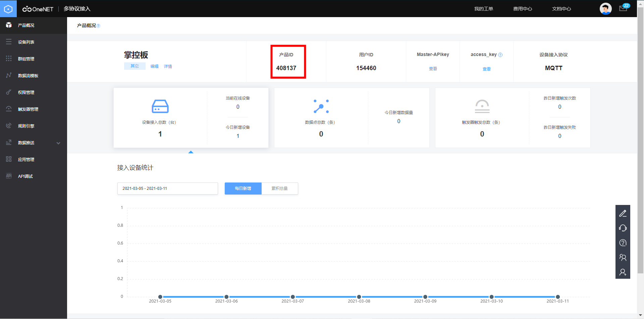Click the 编辑 link under 掌控板
Viewport: 644px width, 319px height.
(154, 66)
